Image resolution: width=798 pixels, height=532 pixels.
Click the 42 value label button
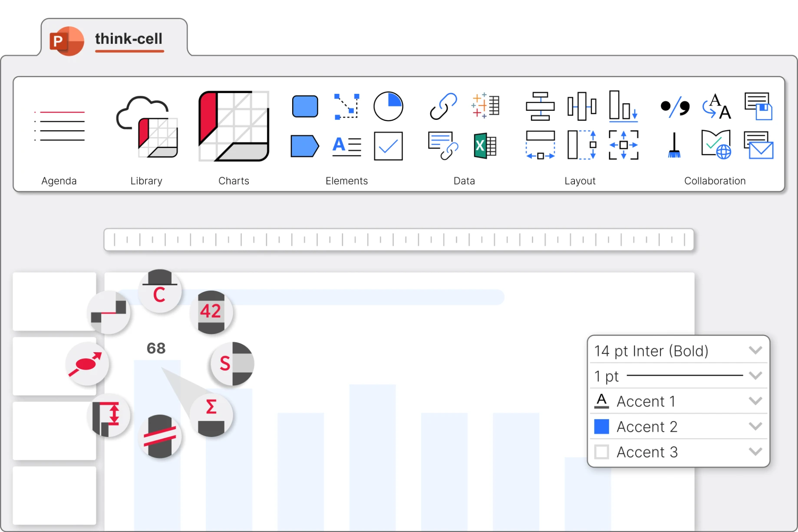click(x=211, y=312)
